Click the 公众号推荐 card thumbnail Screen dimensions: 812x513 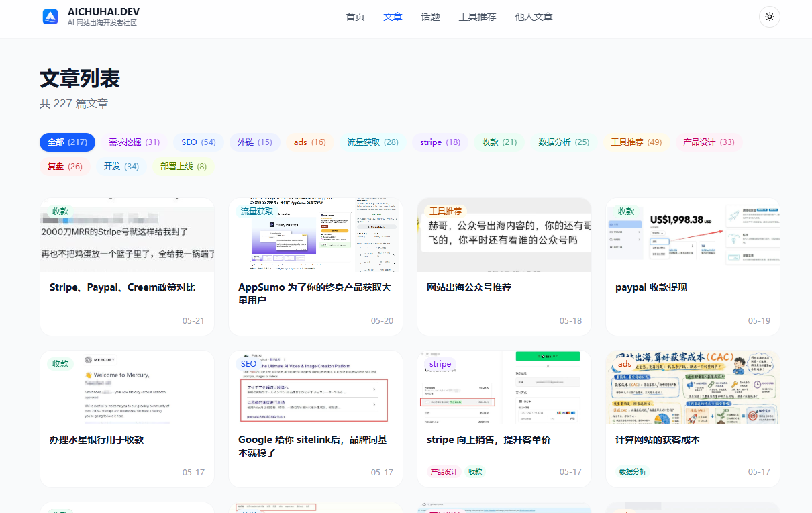504,235
